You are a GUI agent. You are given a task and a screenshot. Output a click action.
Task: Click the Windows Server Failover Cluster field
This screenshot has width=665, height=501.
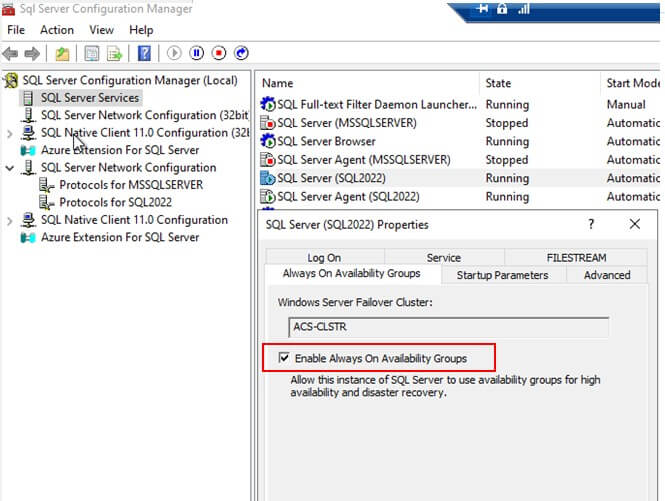(x=448, y=327)
